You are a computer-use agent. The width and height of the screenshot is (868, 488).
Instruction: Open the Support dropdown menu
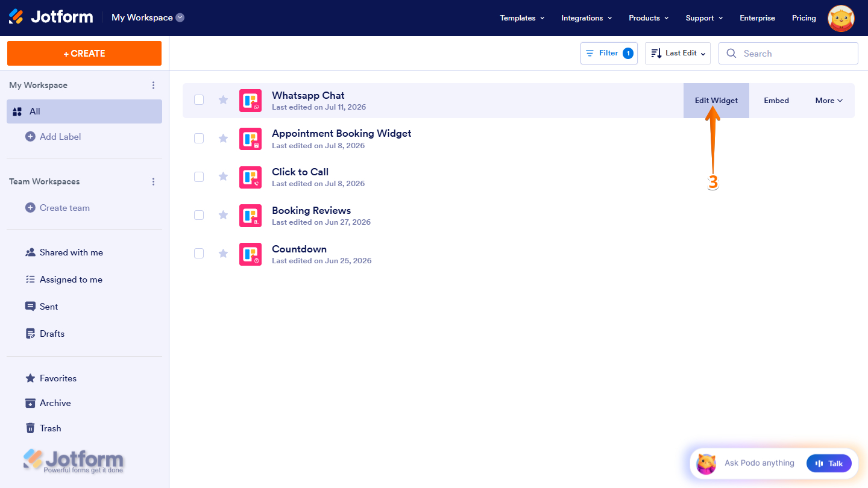click(x=704, y=18)
